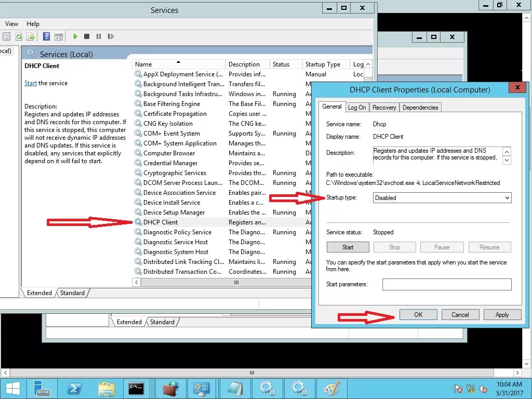Click gear icon beside Credential Manager row
The height and width of the screenshot is (399, 532).
138,163
